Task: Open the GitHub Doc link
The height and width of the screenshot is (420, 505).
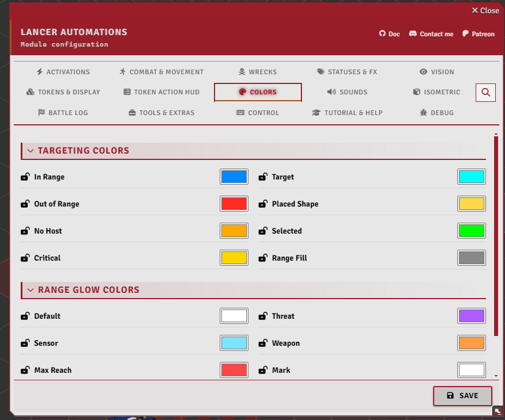Action: click(x=389, y=34)
